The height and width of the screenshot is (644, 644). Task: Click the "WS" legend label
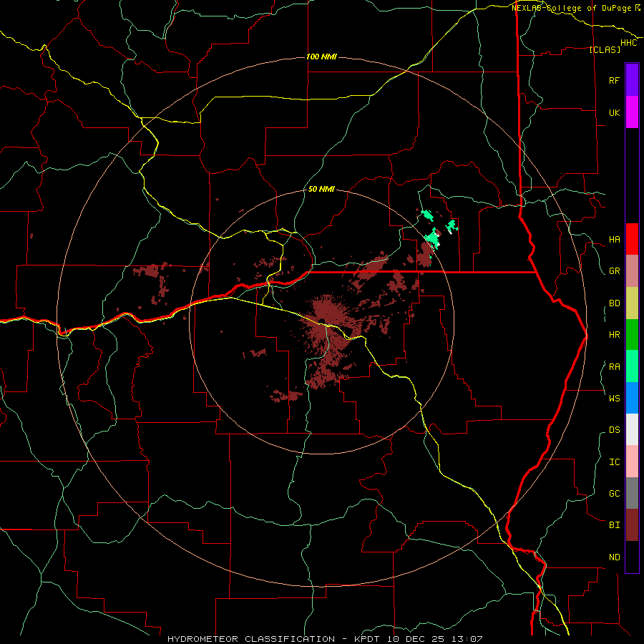point(614,399)
